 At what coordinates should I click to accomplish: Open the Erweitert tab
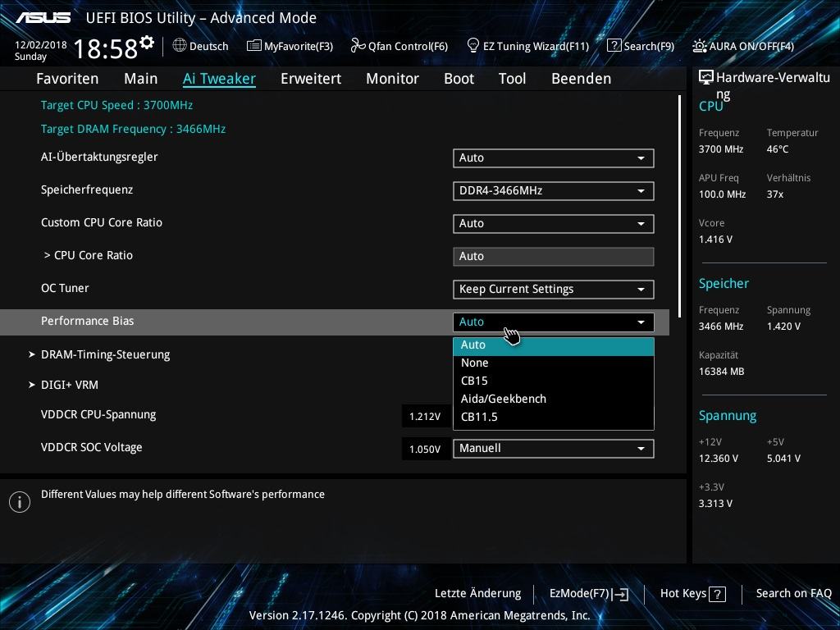(x=311, y=79)
